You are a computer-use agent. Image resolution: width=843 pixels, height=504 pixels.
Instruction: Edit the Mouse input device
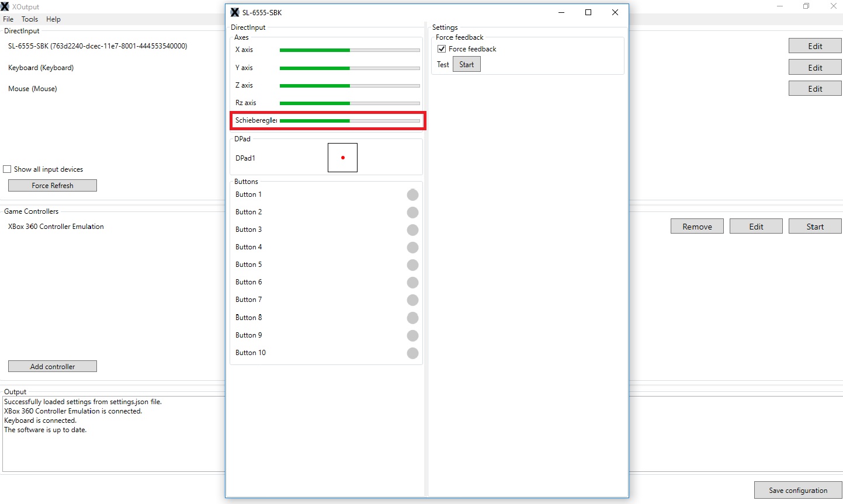(814, 88)
